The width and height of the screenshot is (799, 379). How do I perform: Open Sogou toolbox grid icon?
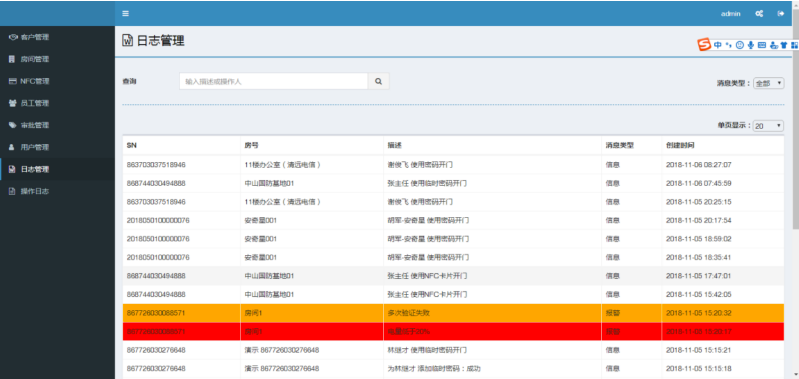coord(794,45)
